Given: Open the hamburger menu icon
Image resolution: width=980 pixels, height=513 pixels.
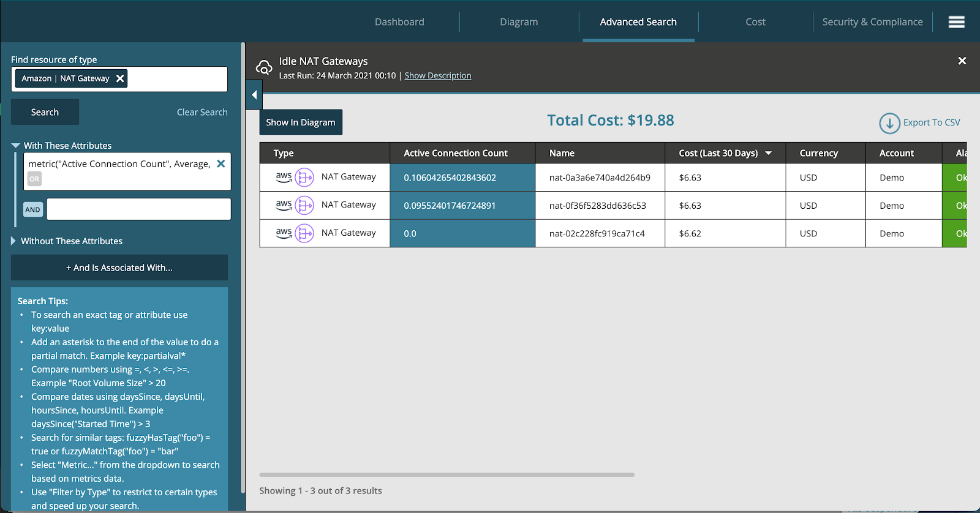Looking at the screenshot, I should pos(956,22).
